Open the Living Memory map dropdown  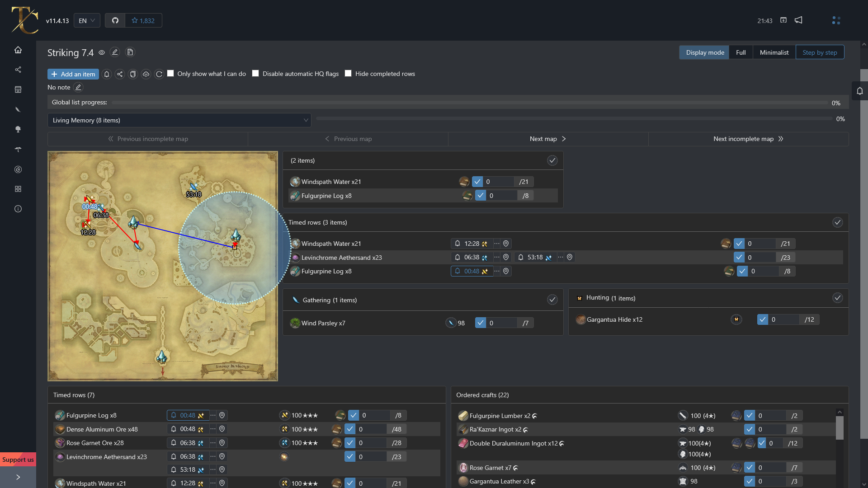click(x=179, y=120)
